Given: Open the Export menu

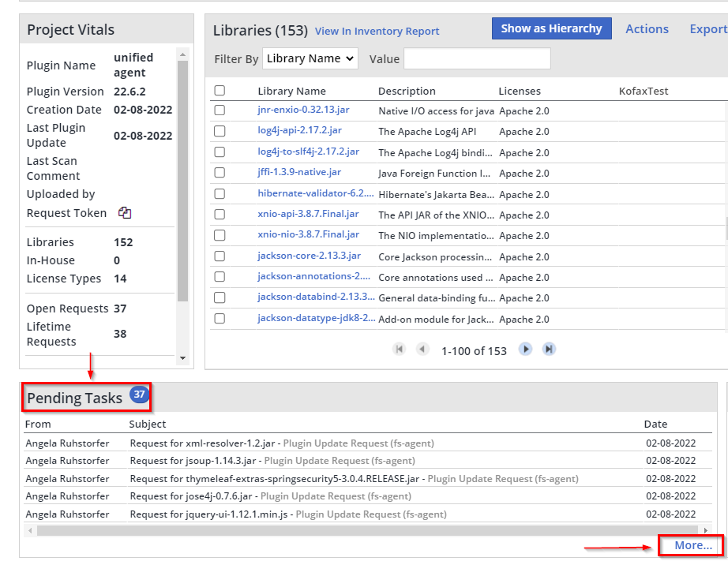Looking at the screenshot, I should click(707, 29).
